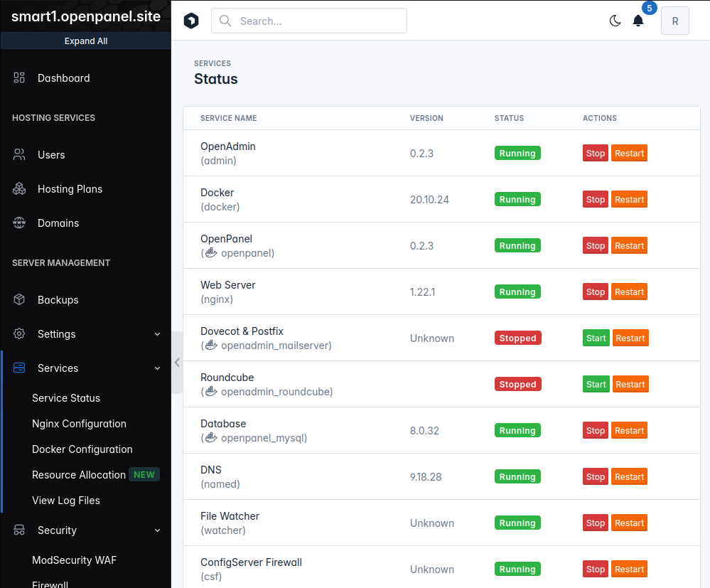Click the Domains globe icon

[x=19, y=223]
